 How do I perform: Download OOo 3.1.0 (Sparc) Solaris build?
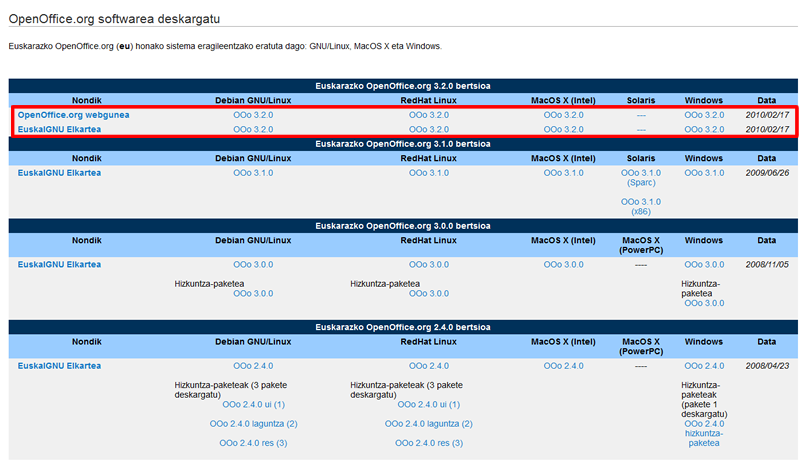(641, 178)
